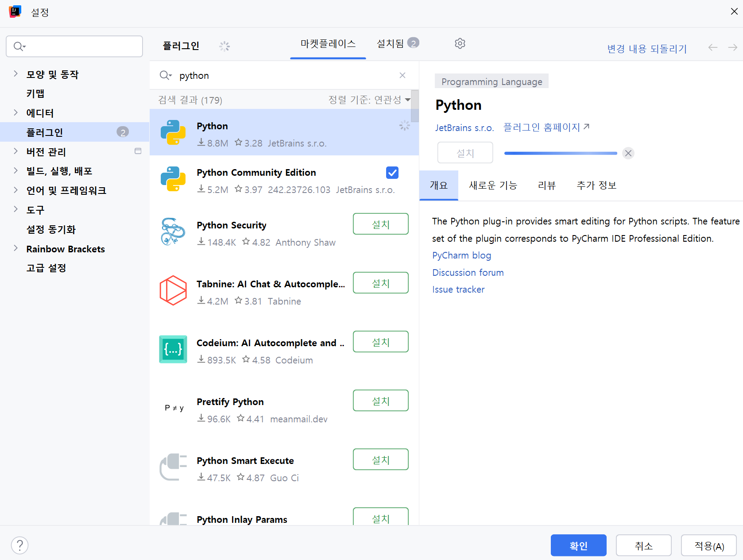The height and width of the screenshot is (560, 743).
Task: Click the Programming Language category tag
Action: 491,81
